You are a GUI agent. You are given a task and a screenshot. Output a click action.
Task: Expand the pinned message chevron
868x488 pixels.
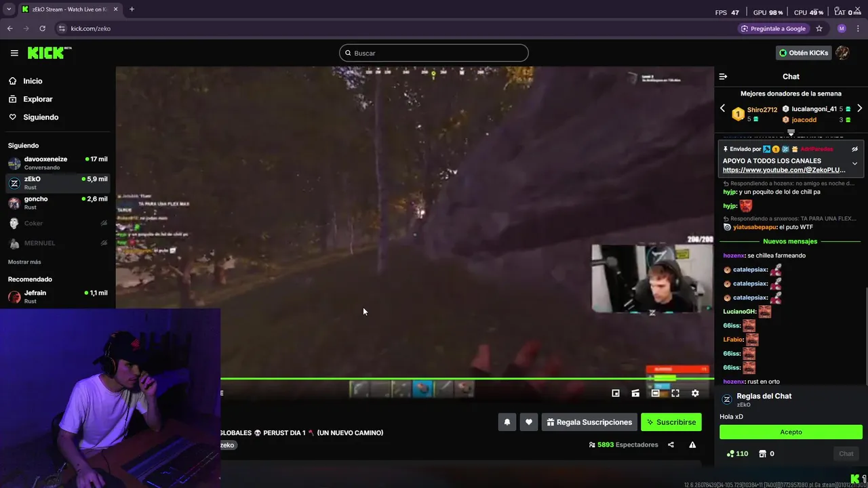tap(855, 163)
